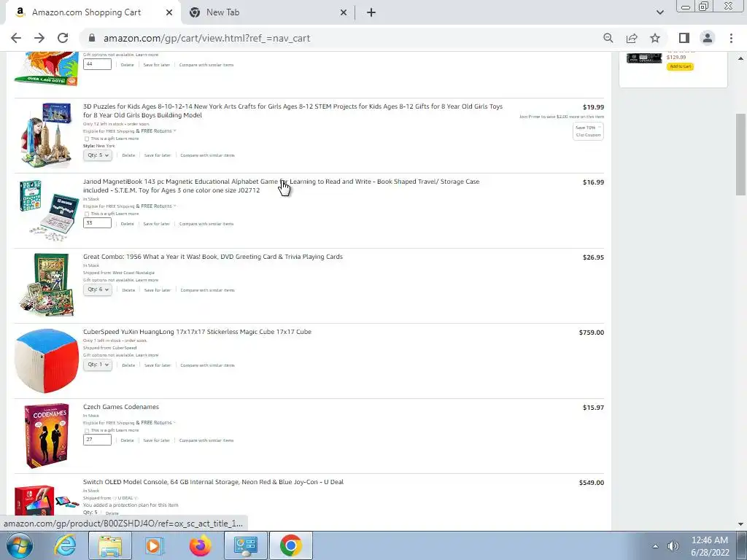The height and width of the screenshot is (560, 747).
Task: Open quantity dropdown for 3D Puzzles
Action: 98,155
